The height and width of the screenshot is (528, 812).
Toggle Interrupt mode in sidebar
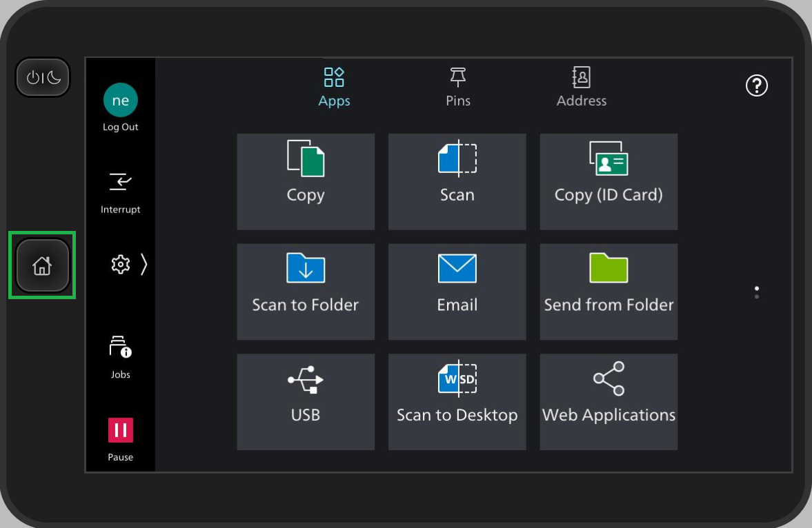coord(120,190)
